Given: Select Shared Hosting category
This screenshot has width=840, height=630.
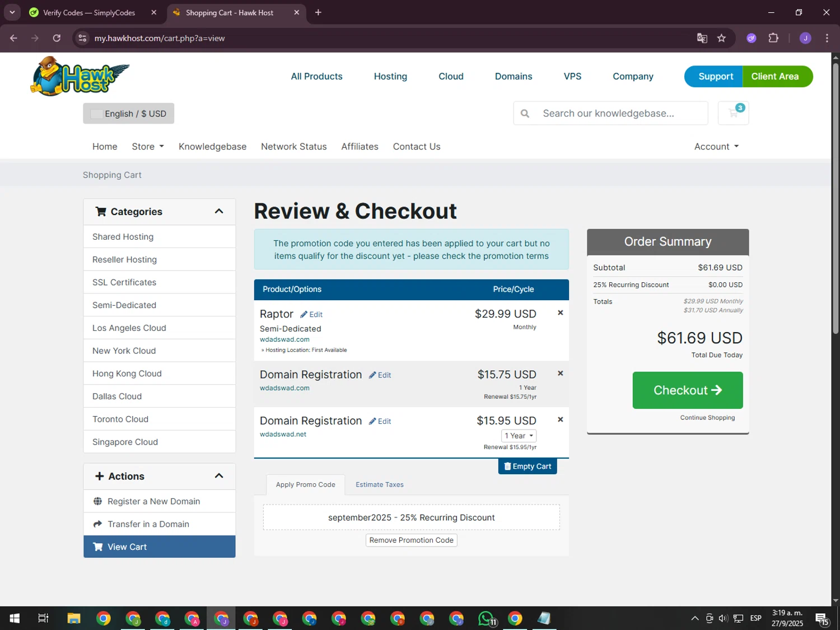Looking at the screenshot, I should pyautogui.click(x=160, y=237).
